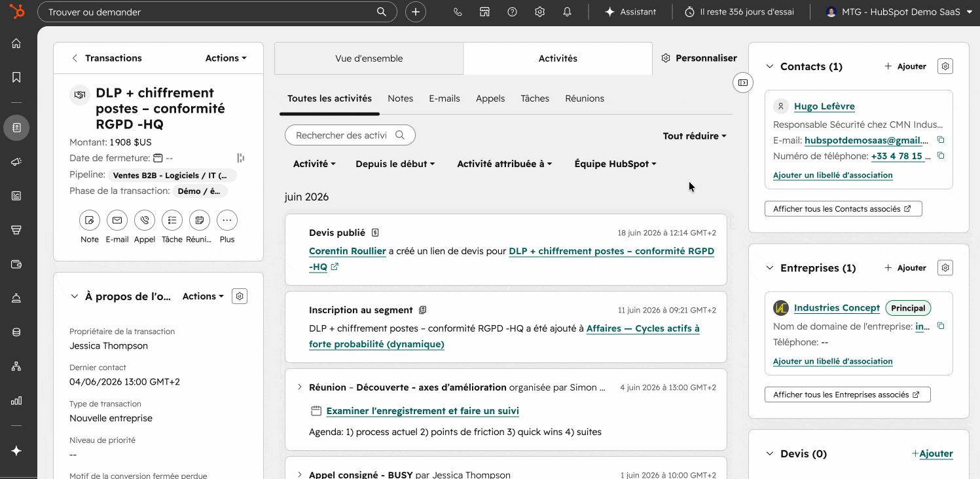
Task: Copy Hugo Lefèvre's phone number
Action: tap(941, 156)
